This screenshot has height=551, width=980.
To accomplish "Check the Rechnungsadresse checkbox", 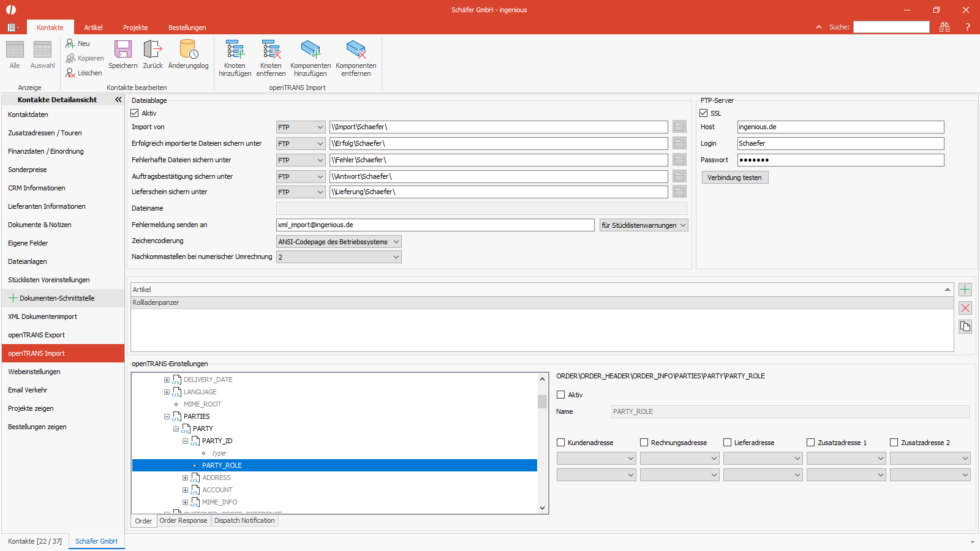I will click(x=644, y=443).
